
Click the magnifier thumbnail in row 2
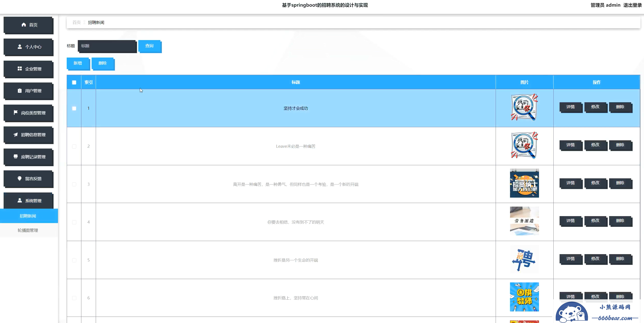pos(524,145)
